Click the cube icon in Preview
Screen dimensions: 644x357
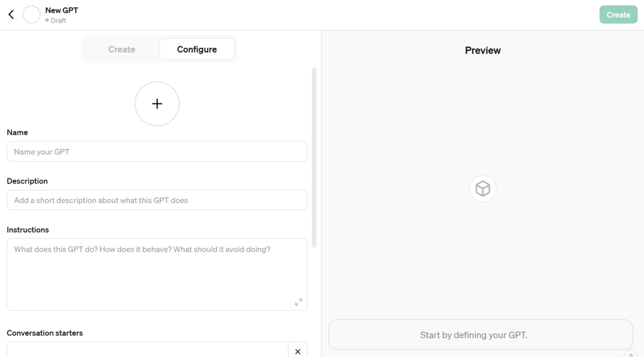[482, 189]
